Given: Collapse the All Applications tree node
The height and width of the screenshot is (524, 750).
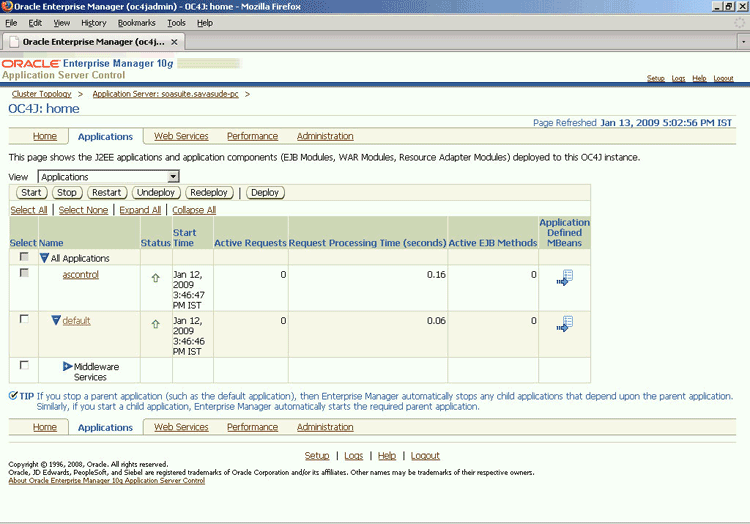Looking at the screenshot, I should pos(44,258).
